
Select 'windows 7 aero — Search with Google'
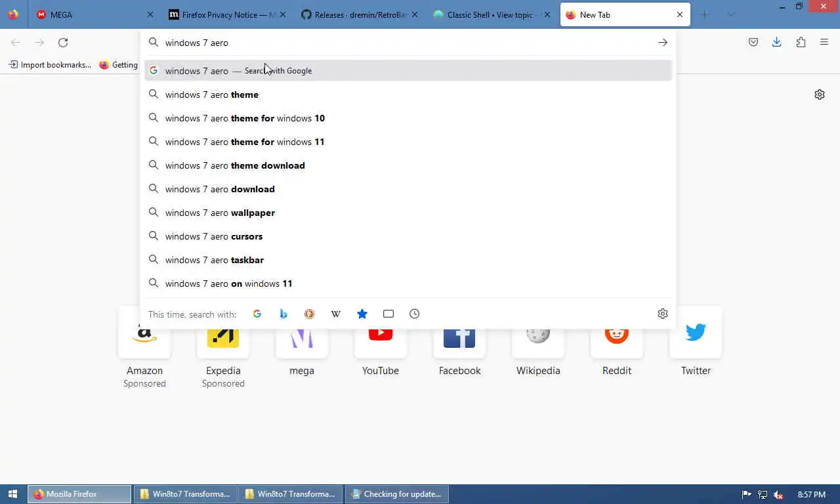(408, 70)
